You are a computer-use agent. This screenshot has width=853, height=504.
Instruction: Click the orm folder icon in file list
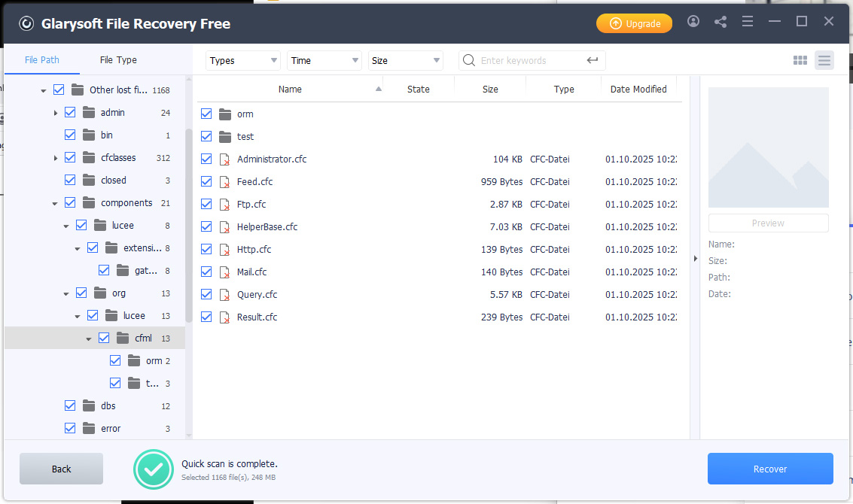[224, 114]
